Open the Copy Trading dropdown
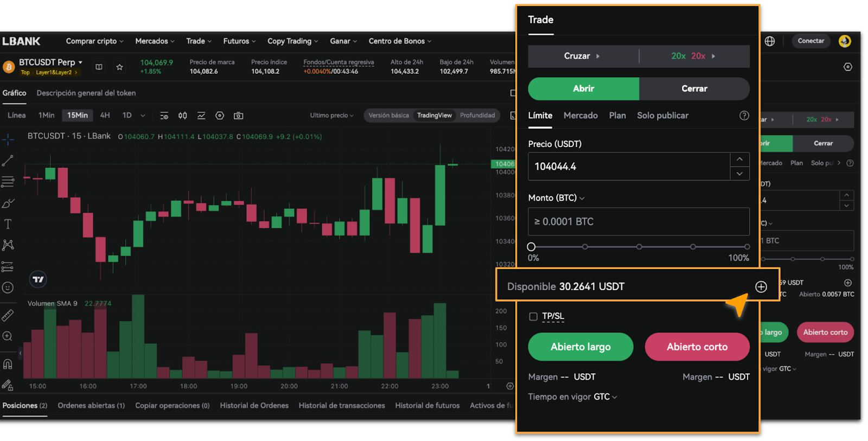This screenshot has height=441, width=868. tap(293, 41)
